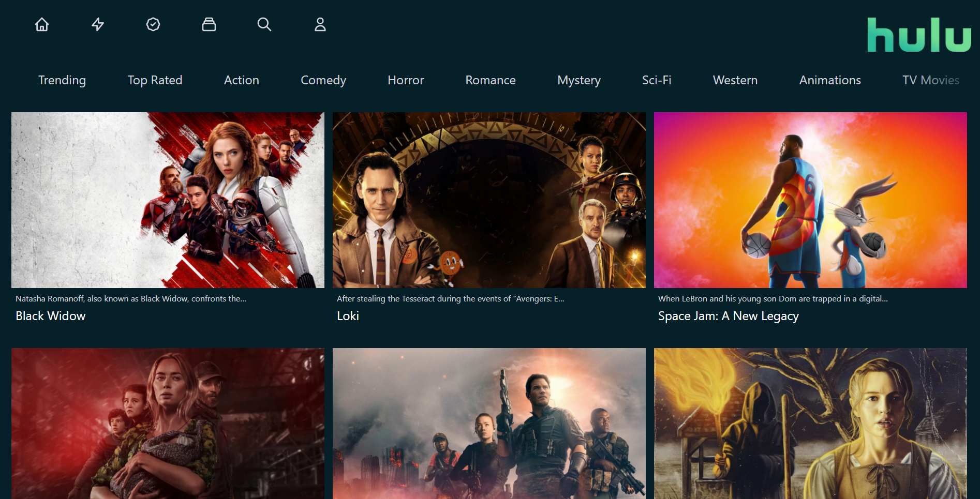This screenshot has width=980, height=499.
Task: Open the Loki poster thumbnail
Action: 489,200
